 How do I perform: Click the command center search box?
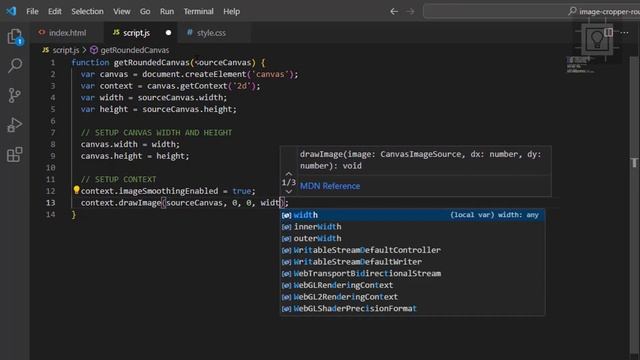(531, 11)
